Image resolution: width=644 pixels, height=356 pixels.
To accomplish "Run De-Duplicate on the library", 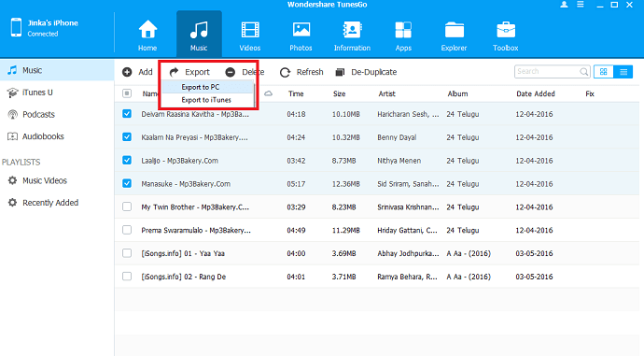I will coord(366,72).
